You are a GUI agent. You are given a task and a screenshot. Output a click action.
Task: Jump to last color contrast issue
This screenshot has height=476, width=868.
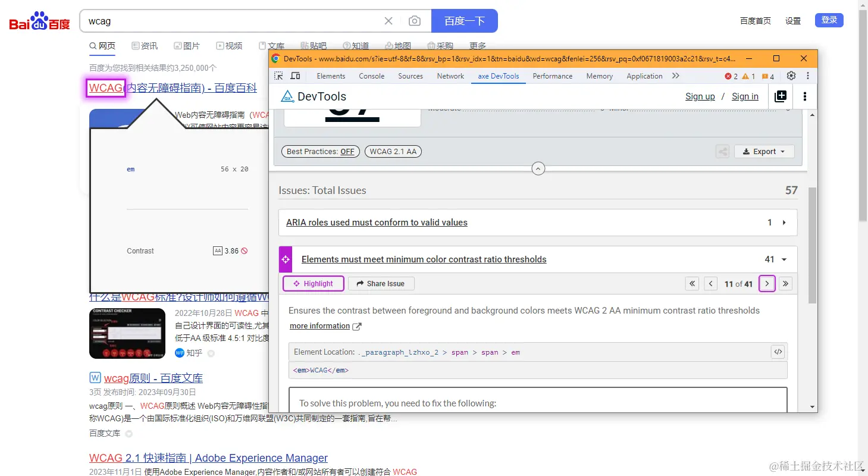coord(786,284)
